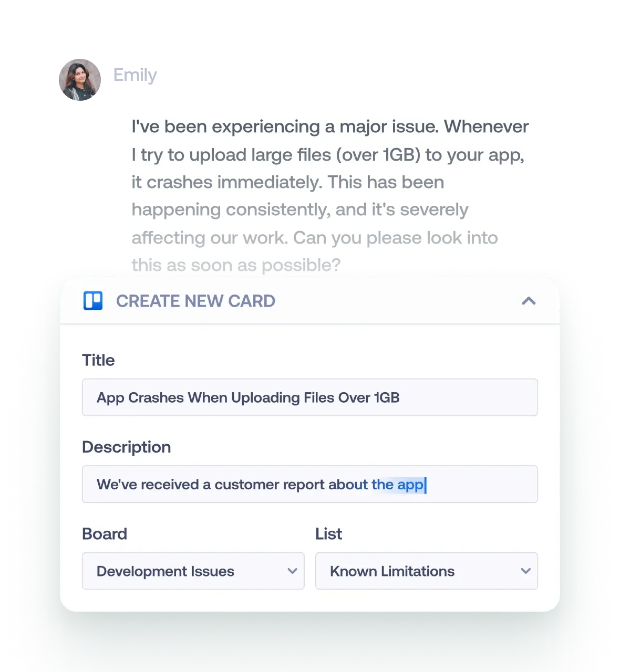
Task: Click the Trello logo icon
Action: [93, 301]
